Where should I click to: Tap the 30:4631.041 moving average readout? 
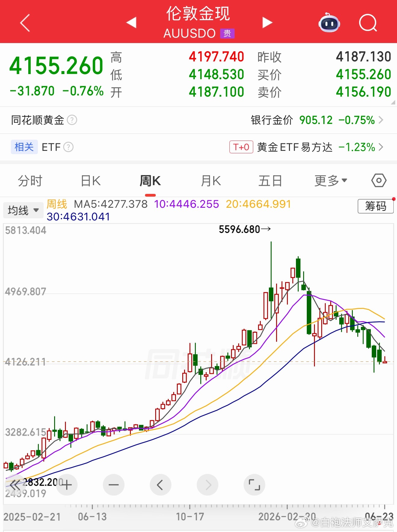pyautogui.click(x=78, y=217)
